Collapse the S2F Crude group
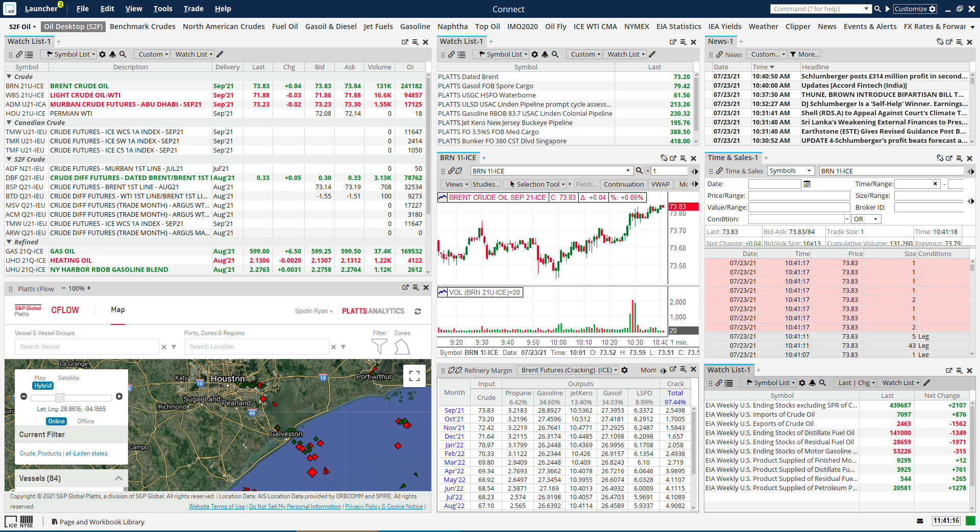The image size is (980, 532). (x=9, y=159)
